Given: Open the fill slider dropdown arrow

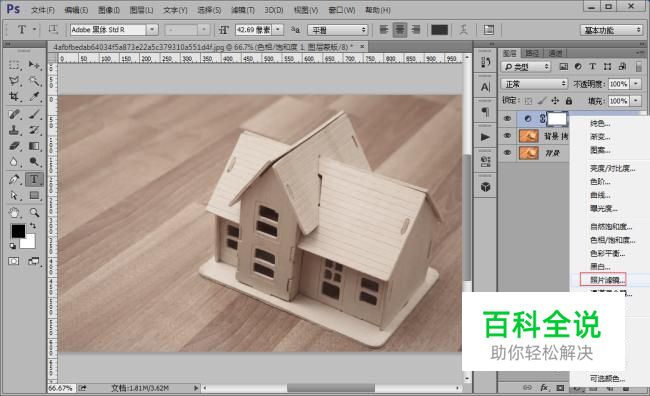Looking at the screenshot, I should tap(636, 101).
